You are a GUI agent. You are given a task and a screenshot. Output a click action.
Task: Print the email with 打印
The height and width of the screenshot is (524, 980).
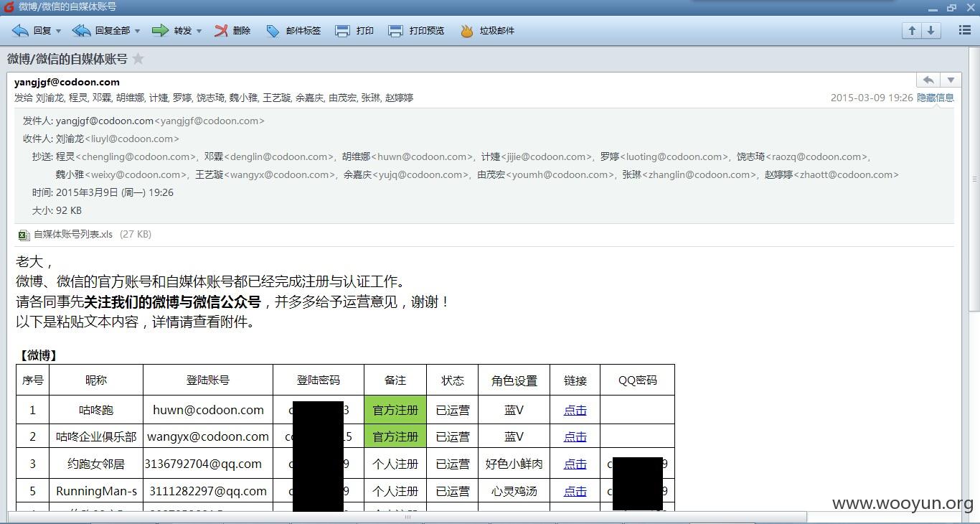tap(354, 31)
